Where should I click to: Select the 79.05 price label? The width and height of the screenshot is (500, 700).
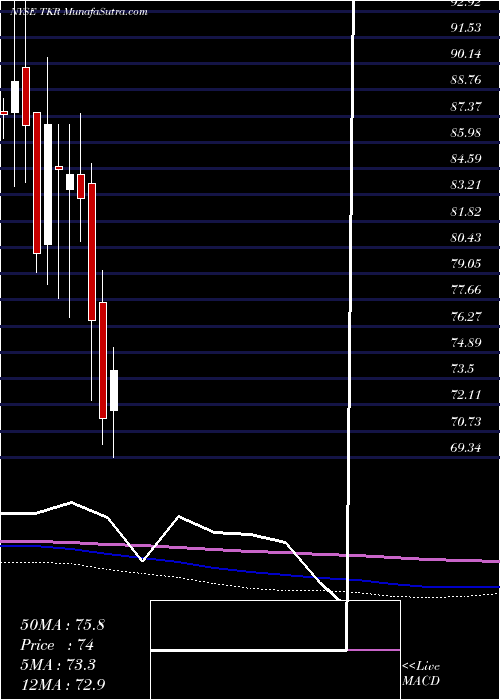466,264
